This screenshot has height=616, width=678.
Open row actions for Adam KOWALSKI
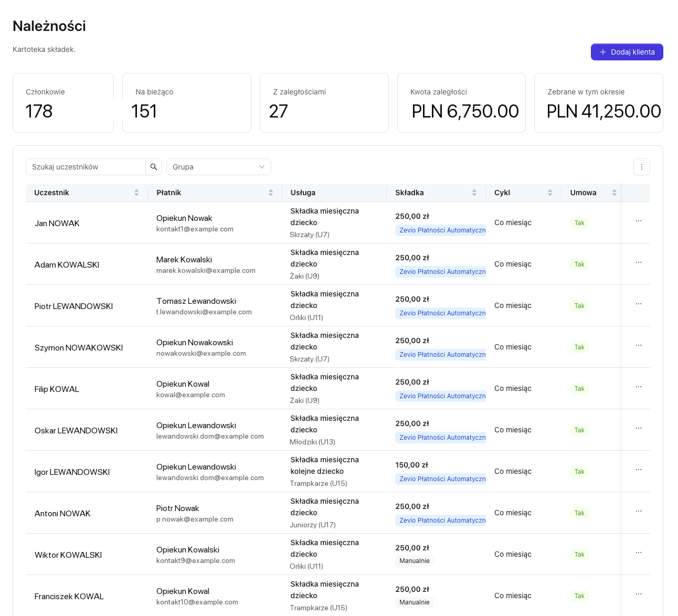pyautogui.click(x=639, y=262)
